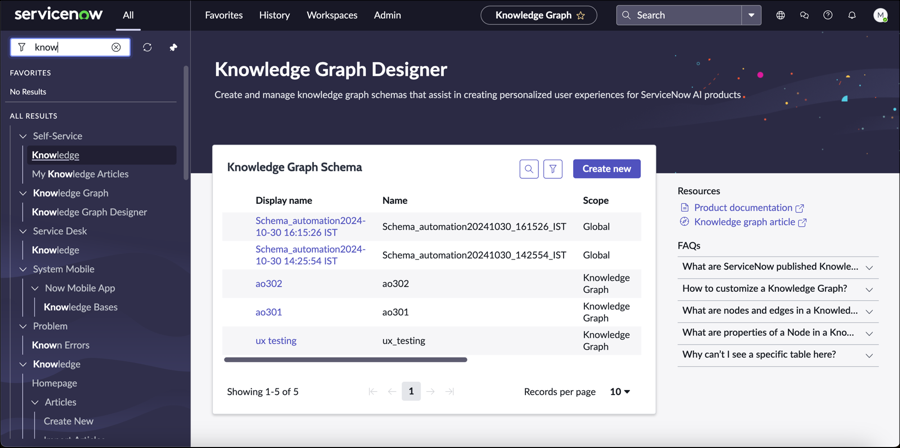
Task: Collapse the System Mobile section
Action: (x=23, y=269)
